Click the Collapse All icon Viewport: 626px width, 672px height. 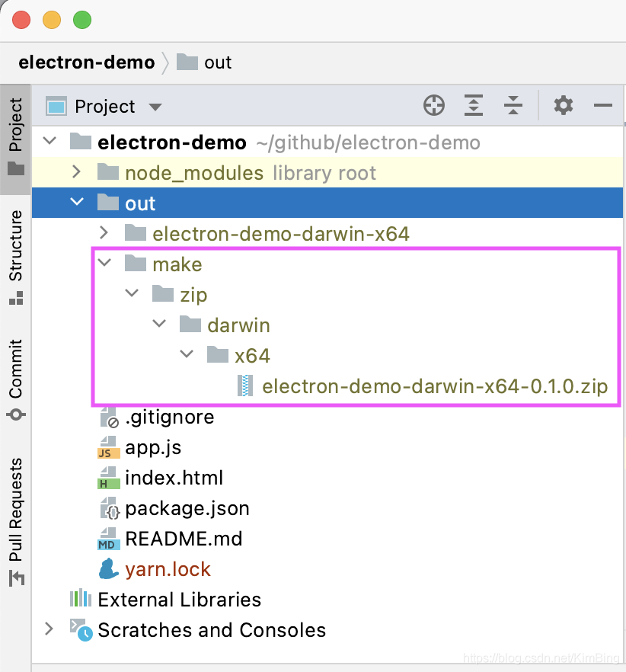(513, 106)
